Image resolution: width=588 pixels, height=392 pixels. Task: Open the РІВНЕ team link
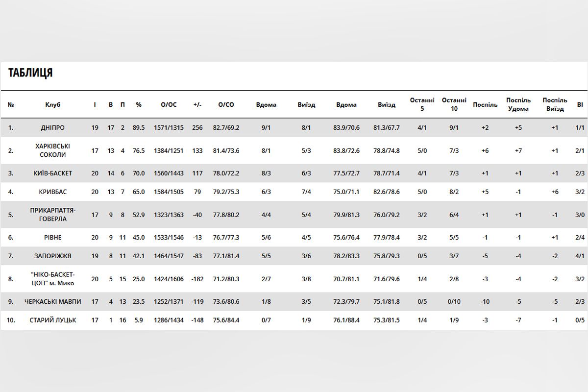(x=52, y=238)
